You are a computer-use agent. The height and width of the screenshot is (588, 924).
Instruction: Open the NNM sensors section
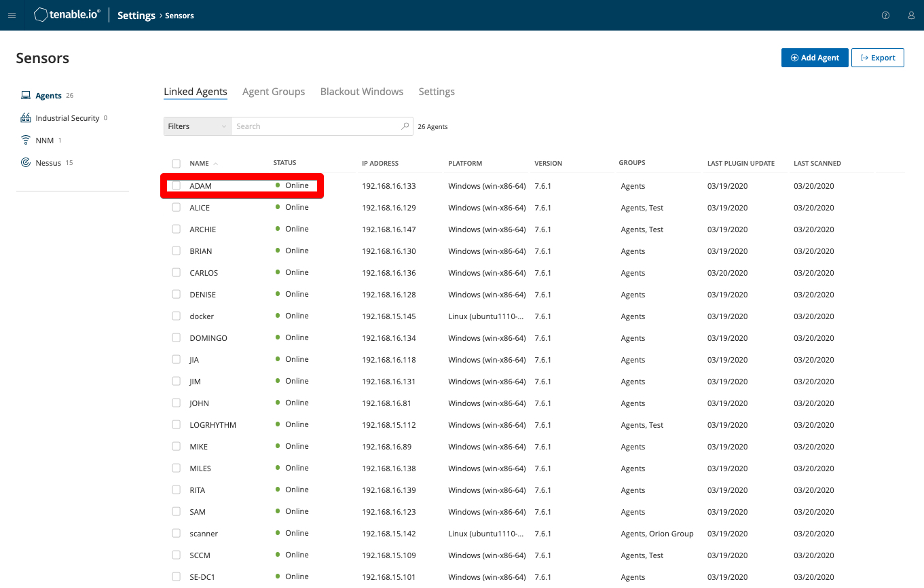[44, 141]
